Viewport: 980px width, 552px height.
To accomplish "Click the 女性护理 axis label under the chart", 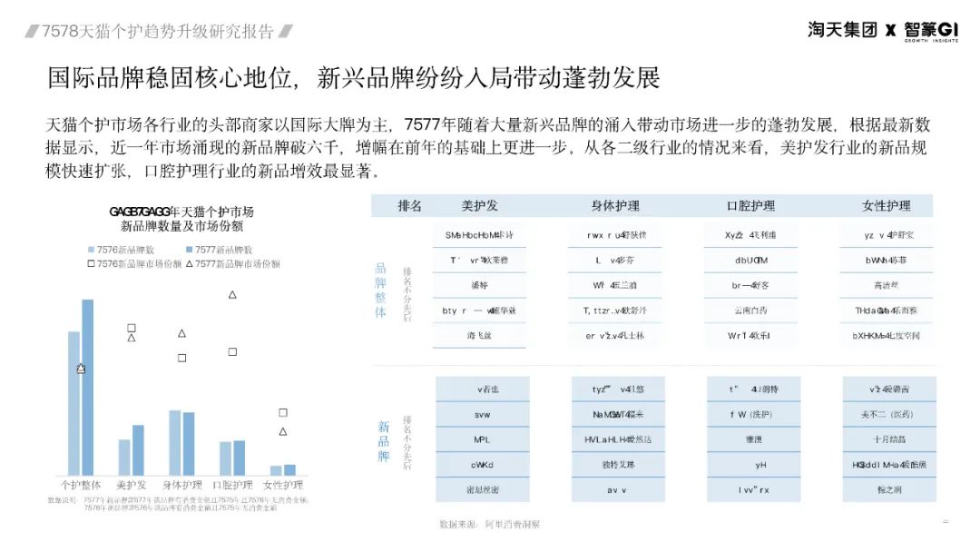I will (x=283, y=485).
